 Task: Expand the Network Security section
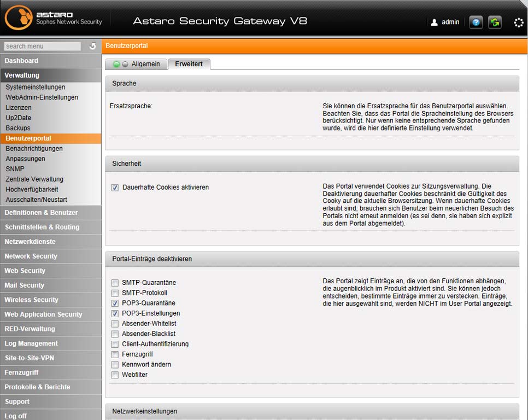[50, 256]
